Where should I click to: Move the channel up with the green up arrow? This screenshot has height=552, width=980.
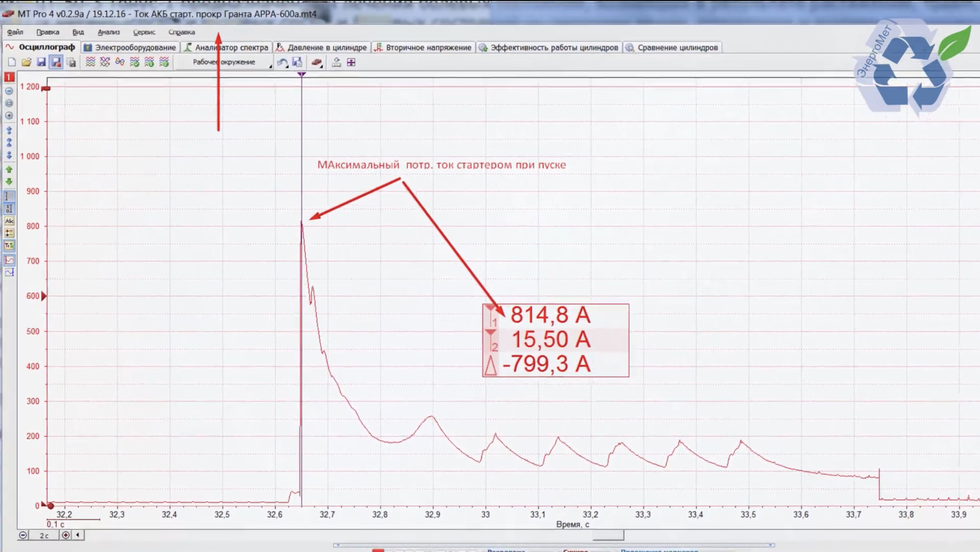pyautogui.click(x=9, y=170)
